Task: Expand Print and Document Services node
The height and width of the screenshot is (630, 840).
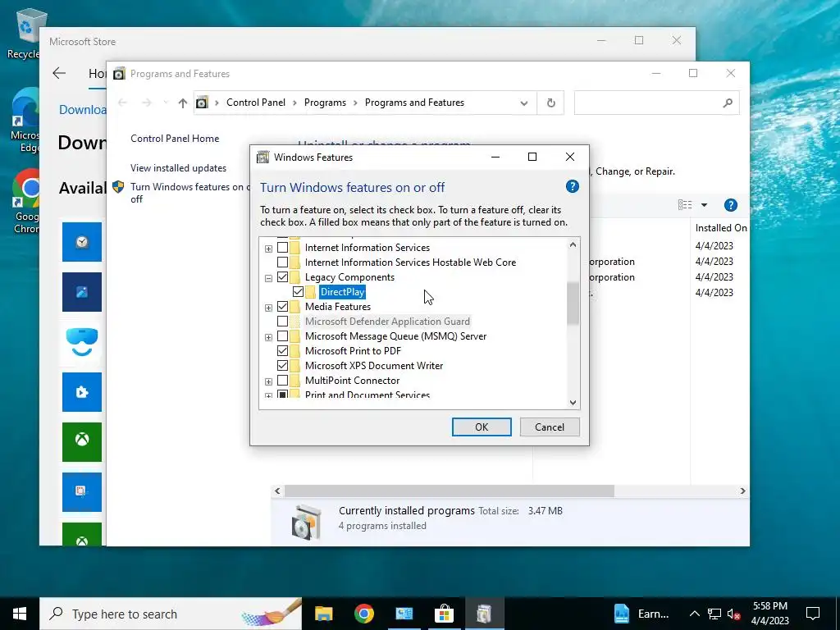Action: pos(268,395)
